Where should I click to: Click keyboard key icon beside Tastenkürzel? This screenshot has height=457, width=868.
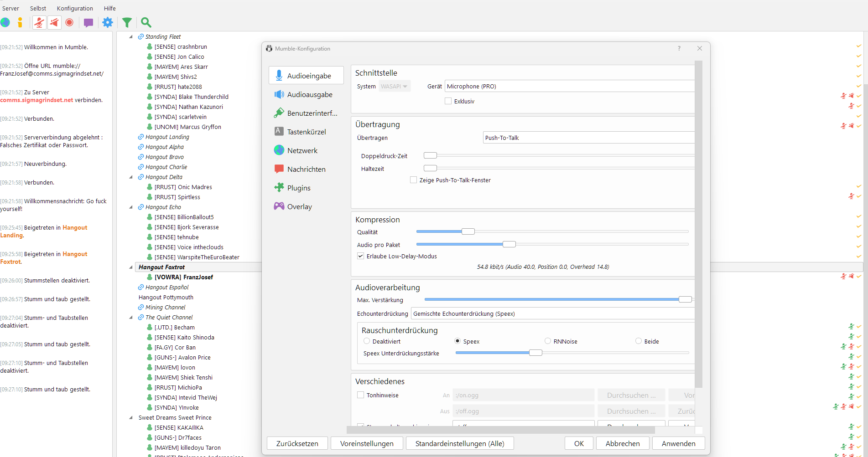point(279,131)
